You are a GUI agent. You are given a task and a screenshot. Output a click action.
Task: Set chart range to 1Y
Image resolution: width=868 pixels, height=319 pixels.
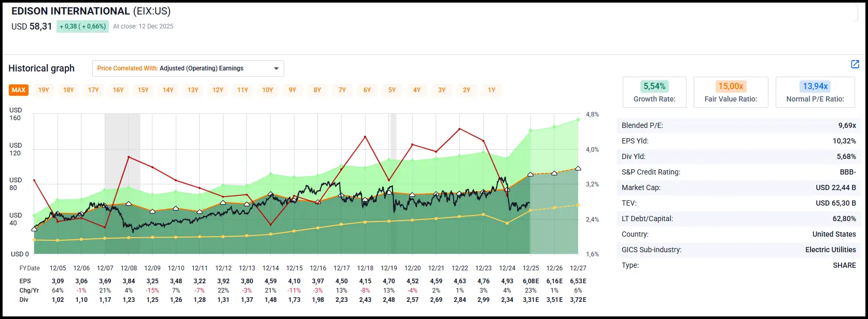492,90
